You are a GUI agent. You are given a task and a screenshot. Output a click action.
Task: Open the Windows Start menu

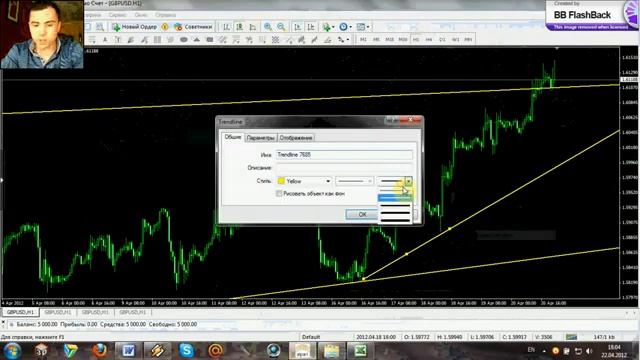pos(12,351)
